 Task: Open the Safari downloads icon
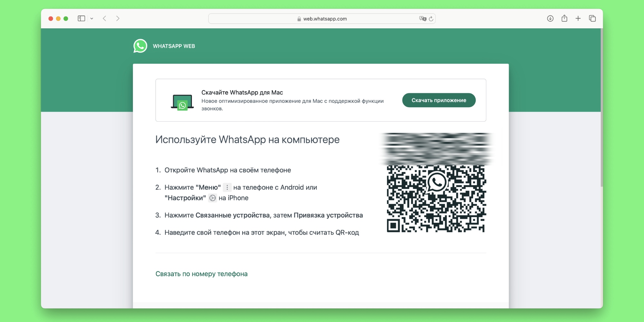[550, 18]
